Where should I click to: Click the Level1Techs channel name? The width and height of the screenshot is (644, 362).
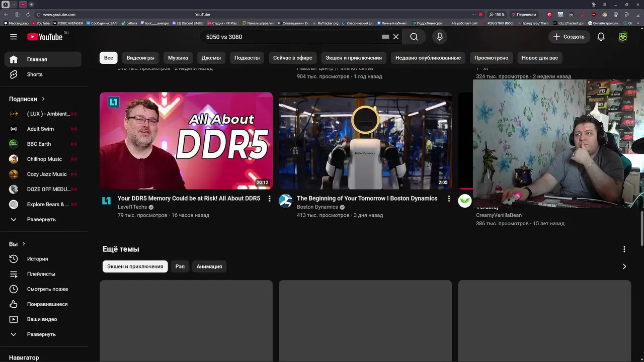(x=132, y=207)
